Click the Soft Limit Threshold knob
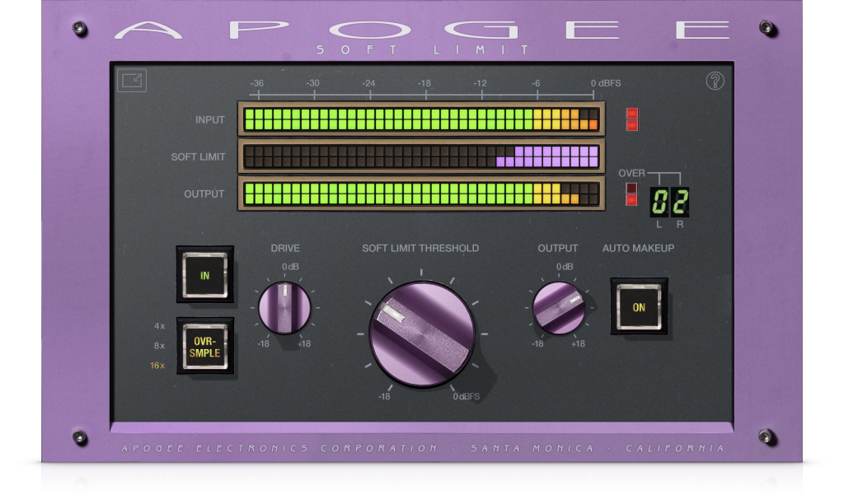This screenshot has height=504, width=844. click(x=422, y=333)
